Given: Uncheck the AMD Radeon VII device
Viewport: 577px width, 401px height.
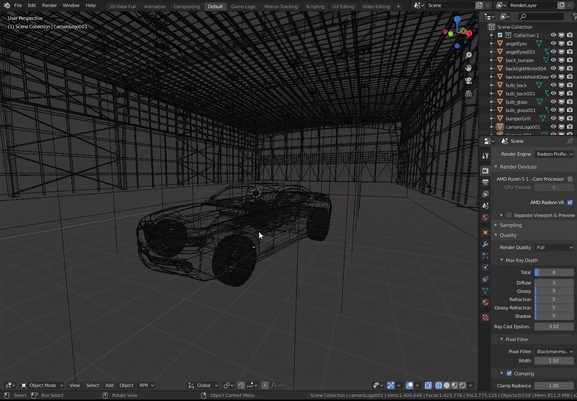Looking at the screenshot, I should (x=570, y=202).
